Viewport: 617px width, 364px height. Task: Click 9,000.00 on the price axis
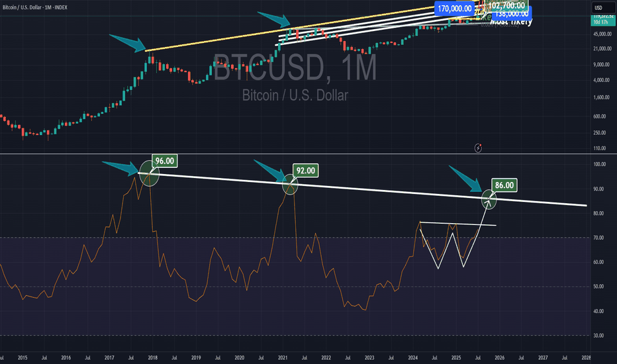(x=602, y=65)
